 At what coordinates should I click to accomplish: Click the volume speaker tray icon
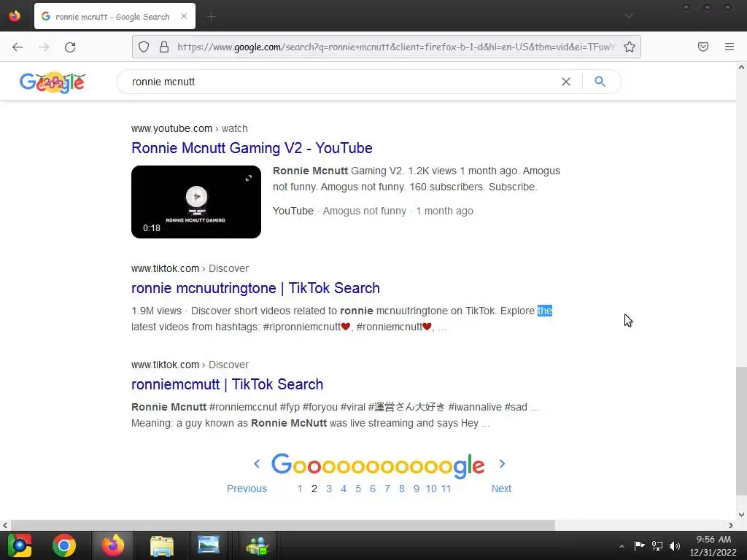(x=675, y=545)
